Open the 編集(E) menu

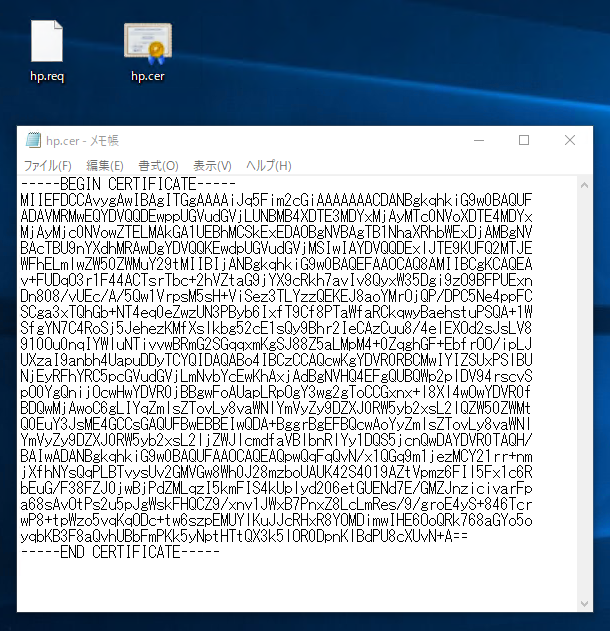coord(105,166)
